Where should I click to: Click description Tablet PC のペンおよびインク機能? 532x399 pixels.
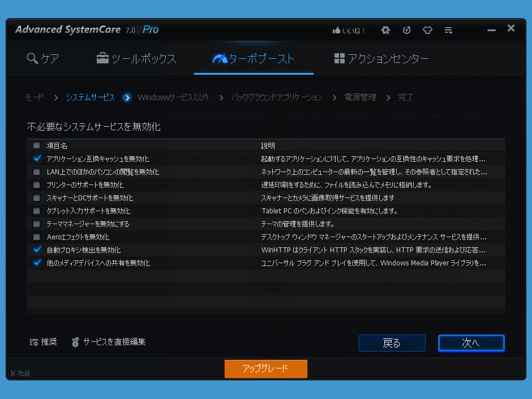coord(330,211)
